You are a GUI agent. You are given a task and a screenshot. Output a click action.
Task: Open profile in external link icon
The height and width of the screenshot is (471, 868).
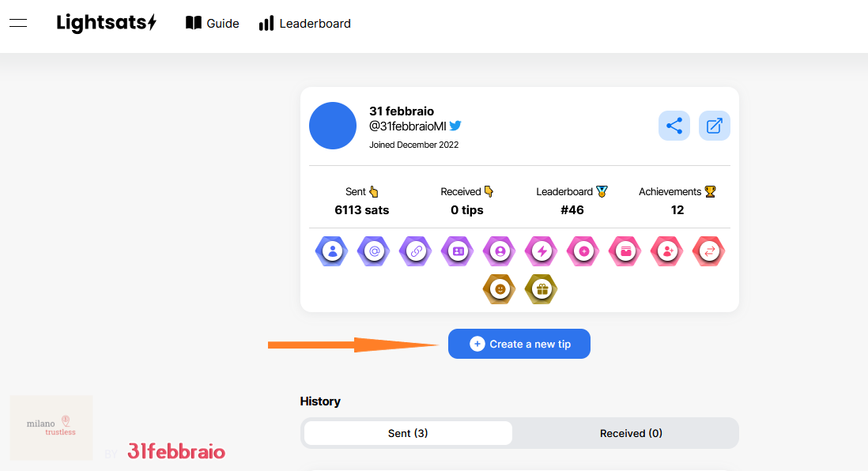pos(714,126)
